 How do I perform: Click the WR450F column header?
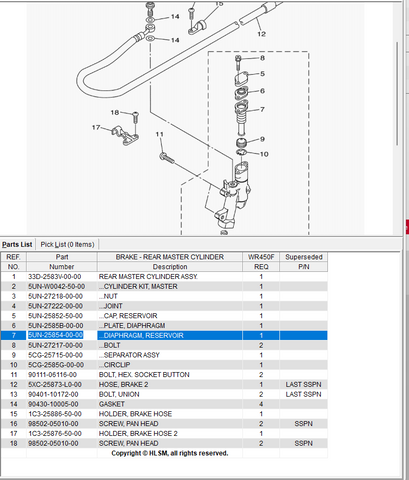tap(261, 257)
